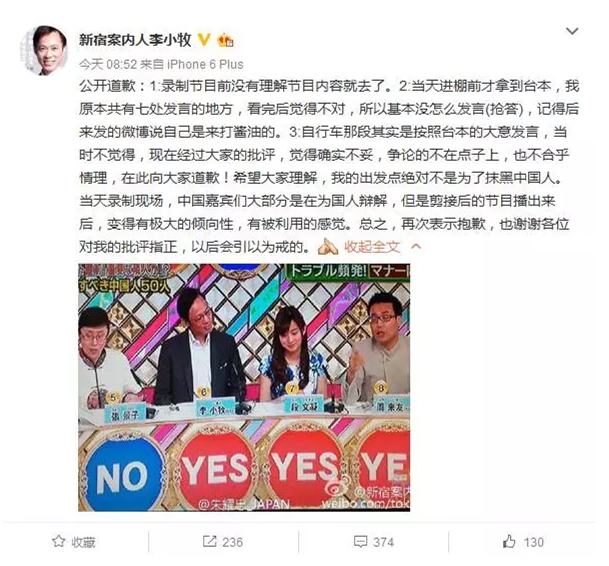
Task: Collapse post via small arrow after 收起全文
Action: (x=416, y=247)
